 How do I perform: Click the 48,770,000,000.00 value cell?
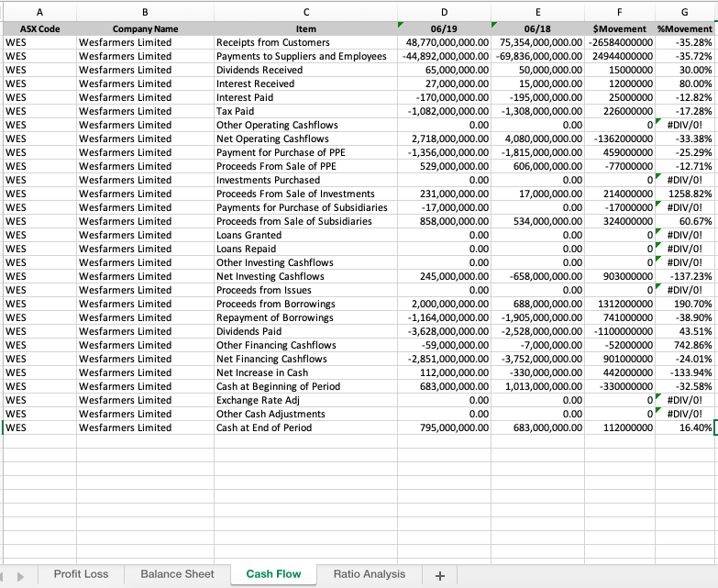click(444, 42)
